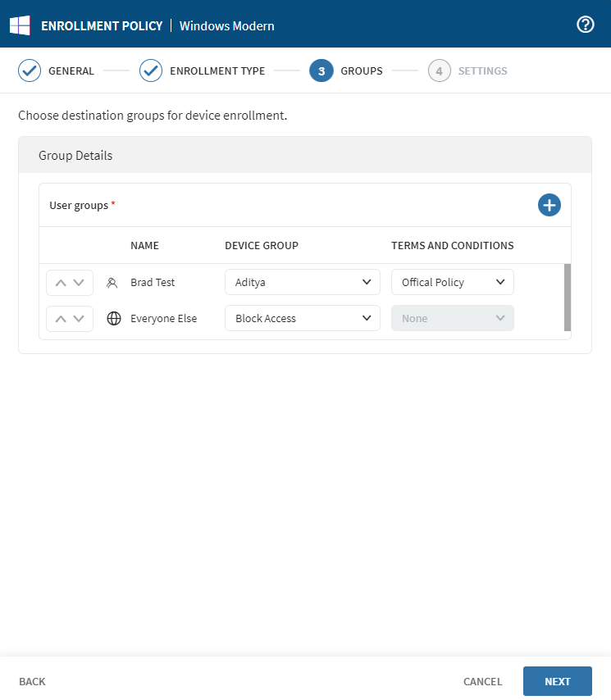The image size is (611, 700).
Task: Move Everyone Else row up
Action: tap(60, 319)
